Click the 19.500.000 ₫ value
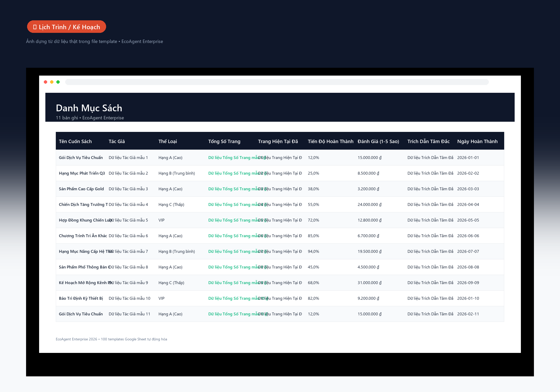This screenshot has width=560, height=392. (x=369, y=251)
